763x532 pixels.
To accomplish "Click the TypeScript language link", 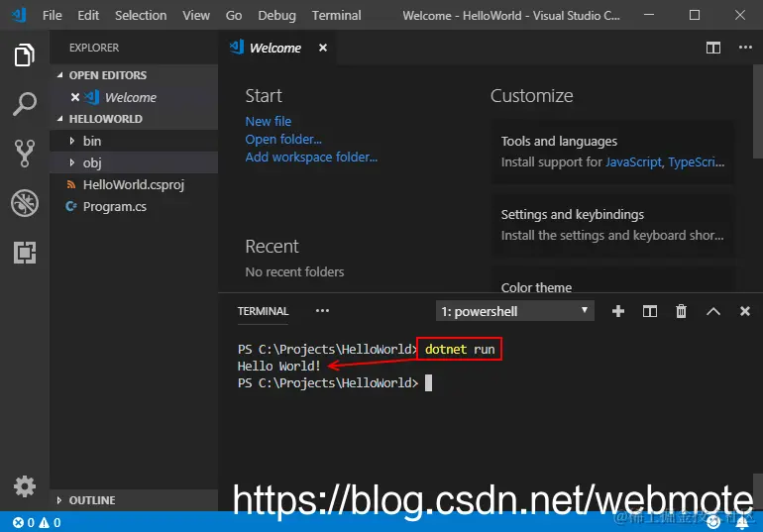I will [x=697, y=161].
